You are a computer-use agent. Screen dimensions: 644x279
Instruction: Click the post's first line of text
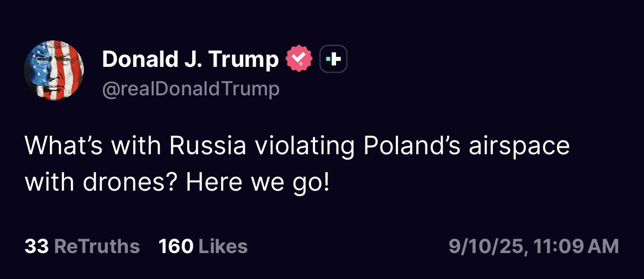[x=297, y=146]
